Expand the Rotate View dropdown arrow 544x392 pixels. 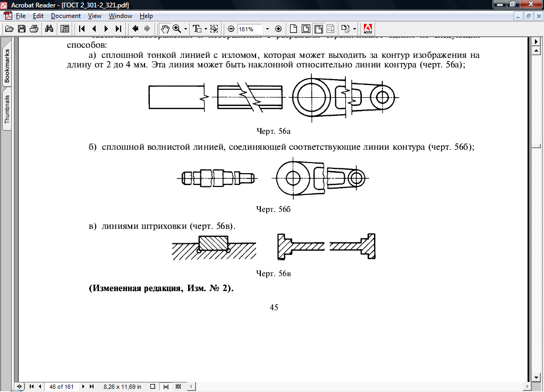point(354,29)
